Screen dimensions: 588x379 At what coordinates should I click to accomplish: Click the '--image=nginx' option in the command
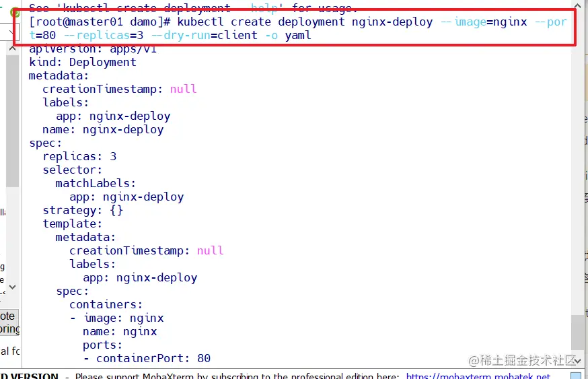pyautogui.click(x=484, y=22)
